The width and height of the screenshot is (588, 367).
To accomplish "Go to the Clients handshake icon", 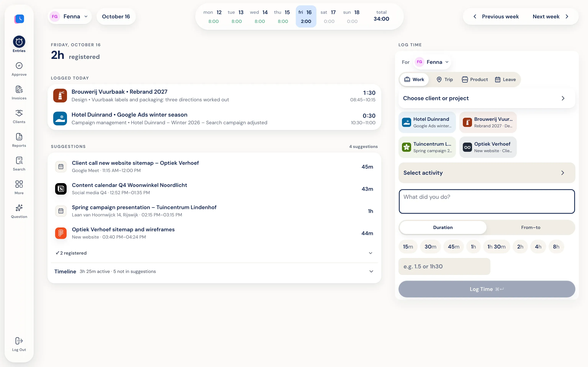I will pyautogui.click(x=19, y=113).
